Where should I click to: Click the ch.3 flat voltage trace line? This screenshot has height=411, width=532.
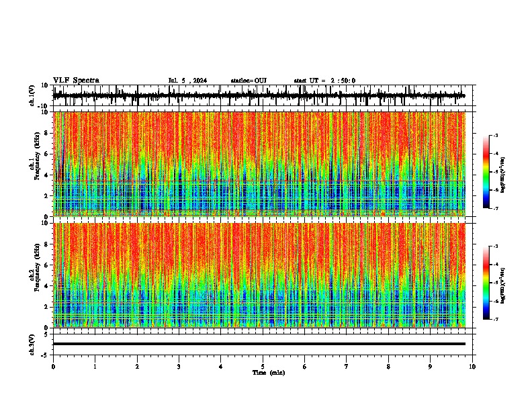pyautogui.click(x=259, y=344)
